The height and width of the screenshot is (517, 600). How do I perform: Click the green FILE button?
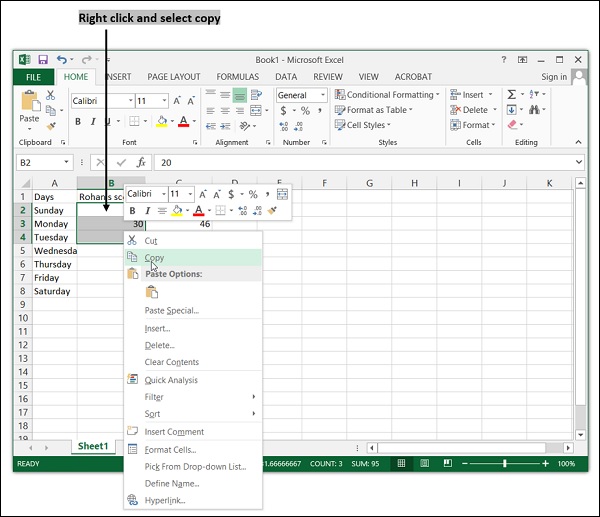click(33, 77)
